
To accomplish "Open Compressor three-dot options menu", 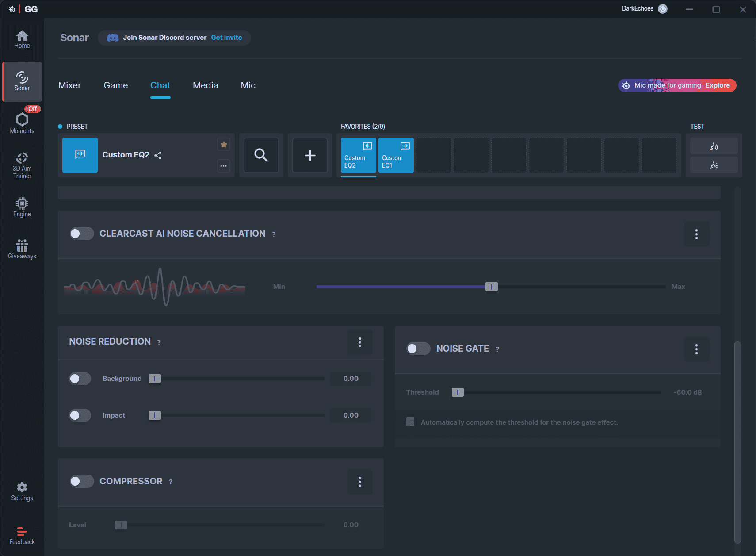I will tap(359, 482).
